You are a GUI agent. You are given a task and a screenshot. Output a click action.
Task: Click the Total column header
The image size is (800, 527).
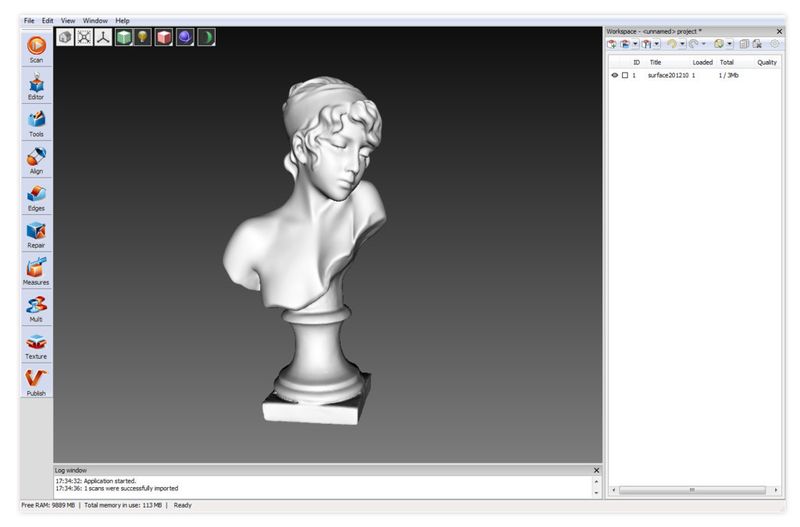click(727, 62)
